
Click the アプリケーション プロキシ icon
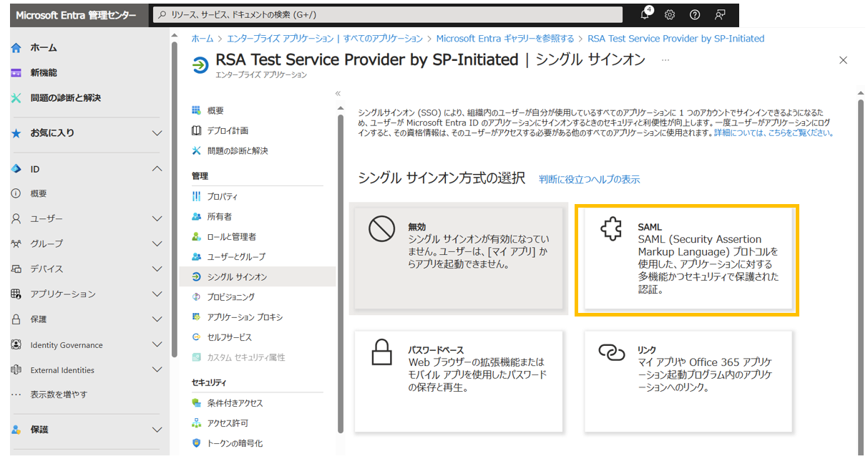pos(197,317)
